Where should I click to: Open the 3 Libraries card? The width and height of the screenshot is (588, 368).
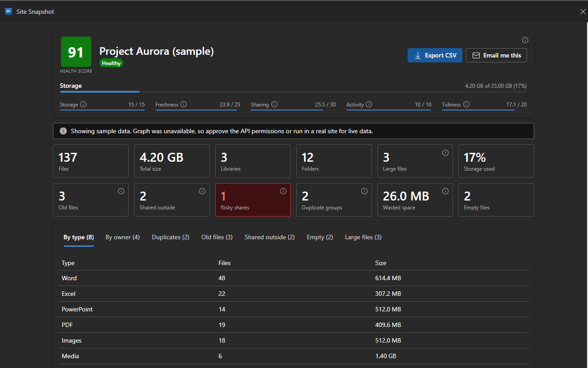pos(253,161)
